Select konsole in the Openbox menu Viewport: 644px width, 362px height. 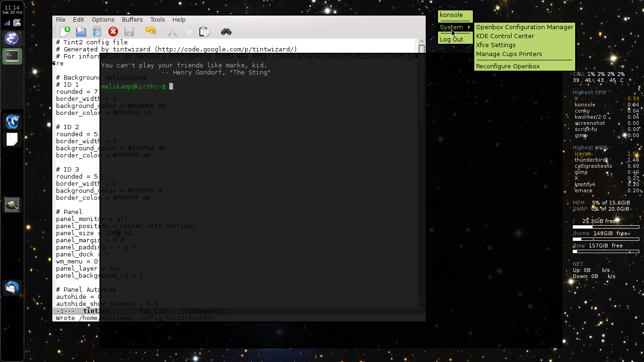(x=455, y=15)
